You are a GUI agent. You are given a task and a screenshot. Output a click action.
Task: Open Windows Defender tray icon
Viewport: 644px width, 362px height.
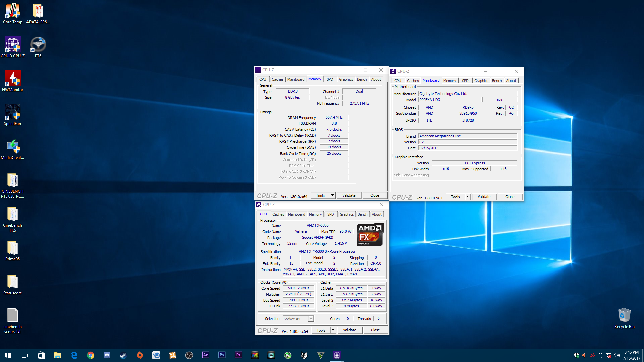577,355
